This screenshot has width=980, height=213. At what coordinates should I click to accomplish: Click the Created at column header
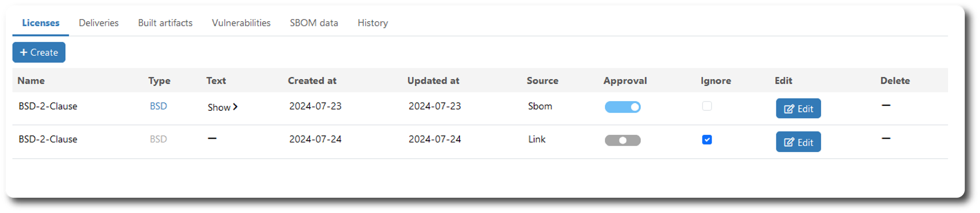(312, 80)
